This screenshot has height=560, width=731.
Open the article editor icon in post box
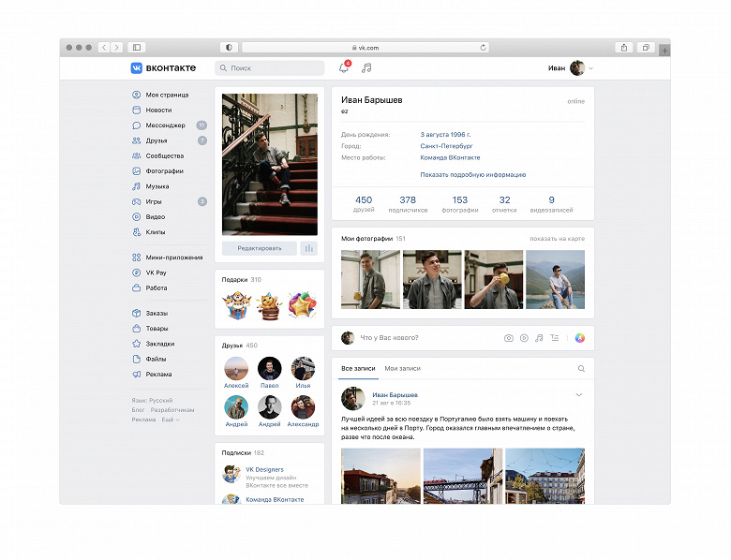pos(554,338)
